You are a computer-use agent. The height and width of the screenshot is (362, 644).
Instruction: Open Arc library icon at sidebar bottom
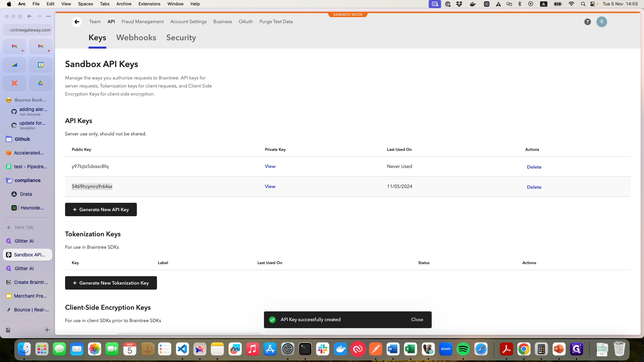(x=8, y=330)
